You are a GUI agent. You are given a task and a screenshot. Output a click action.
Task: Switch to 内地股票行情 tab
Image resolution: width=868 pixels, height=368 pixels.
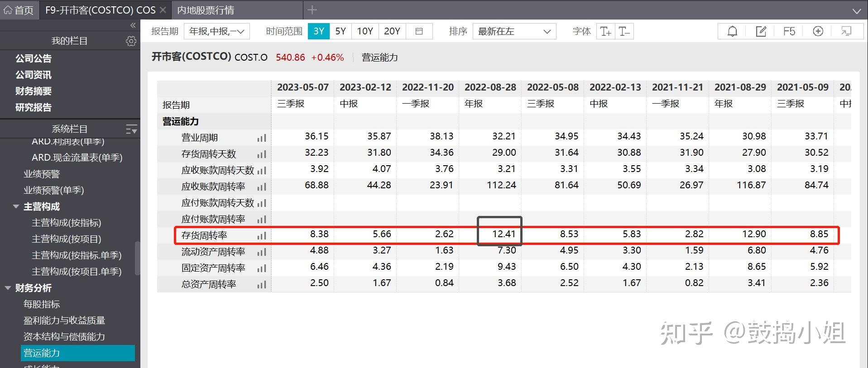point(206,10)
